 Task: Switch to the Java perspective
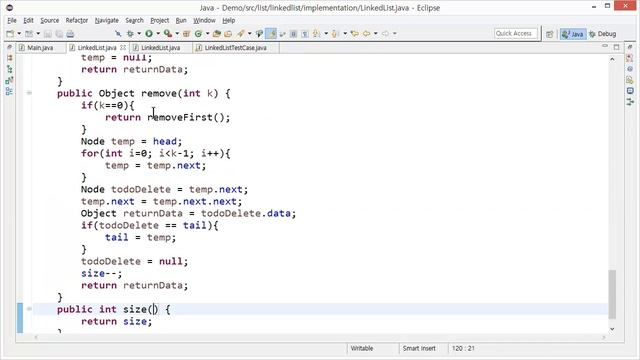[573, 34]
